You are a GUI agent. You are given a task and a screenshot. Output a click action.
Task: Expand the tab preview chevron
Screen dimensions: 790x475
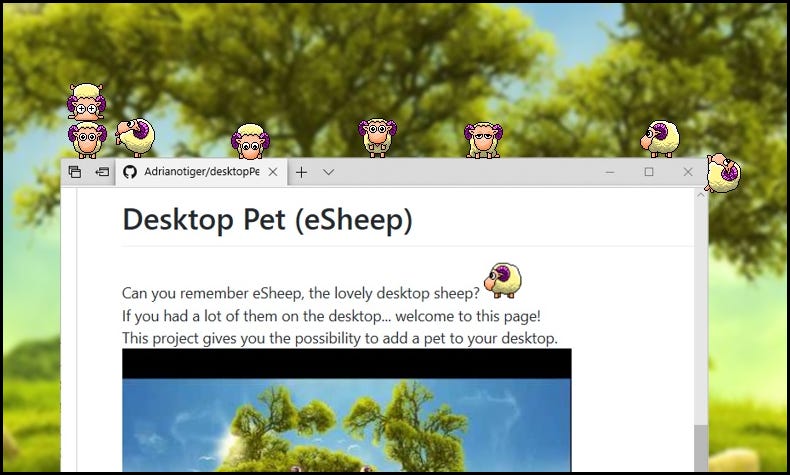[328, 172]
